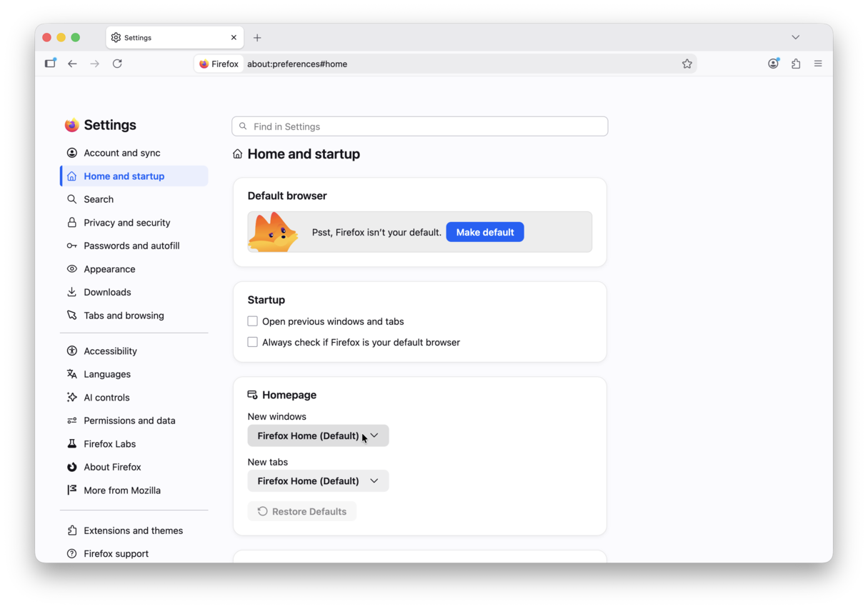
Task: Click the forward arrow button
Action: (x=95, y=64)
